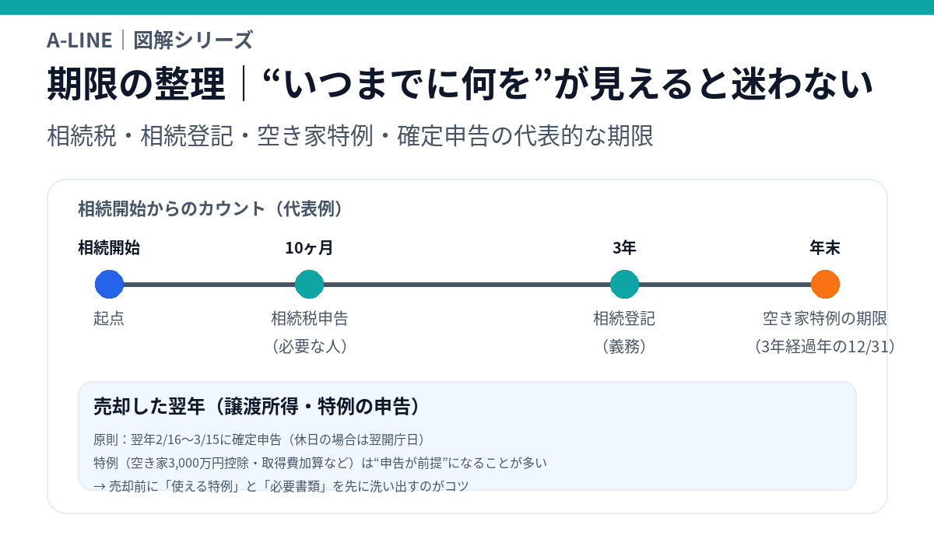Click the 相続税申告 caption
This screenshot has height=560, width=934.
click(309, 318)
